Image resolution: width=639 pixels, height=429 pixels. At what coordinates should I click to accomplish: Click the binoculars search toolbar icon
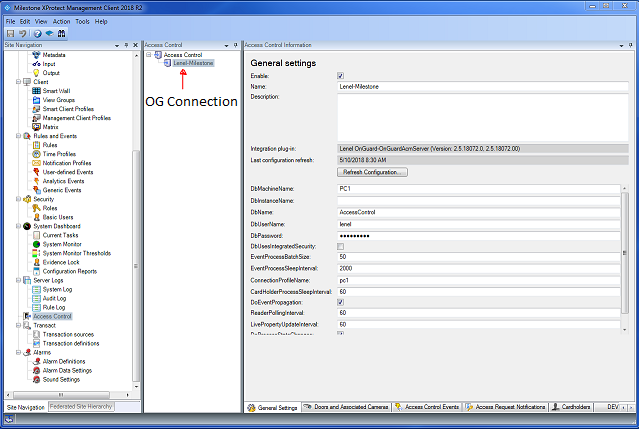tap(62, 33)
